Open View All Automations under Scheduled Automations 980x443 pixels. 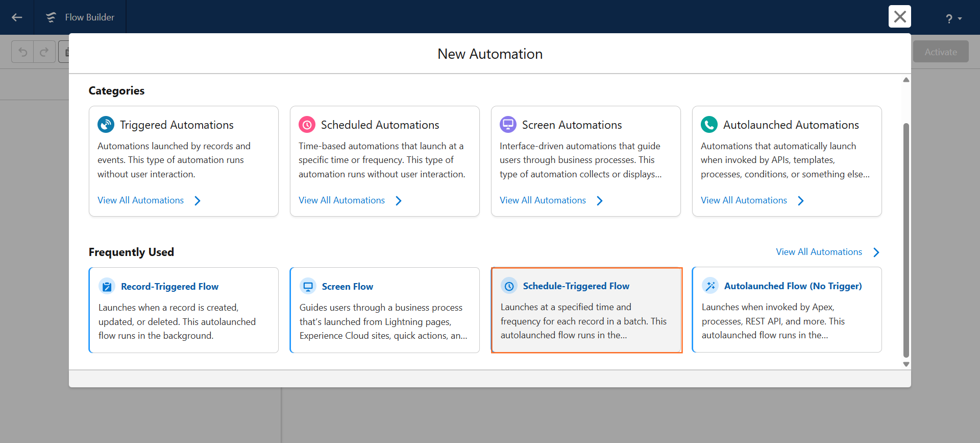click(341, 200)
